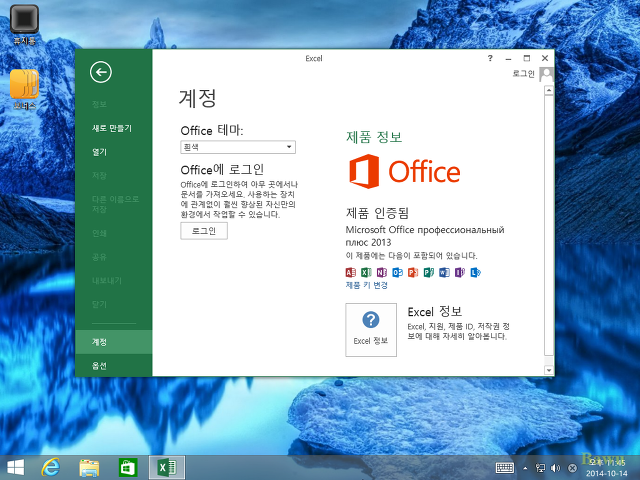This screenshot has height=480, width=640.
Task: Open the touch keyboard tray icon
Action: 505,468
